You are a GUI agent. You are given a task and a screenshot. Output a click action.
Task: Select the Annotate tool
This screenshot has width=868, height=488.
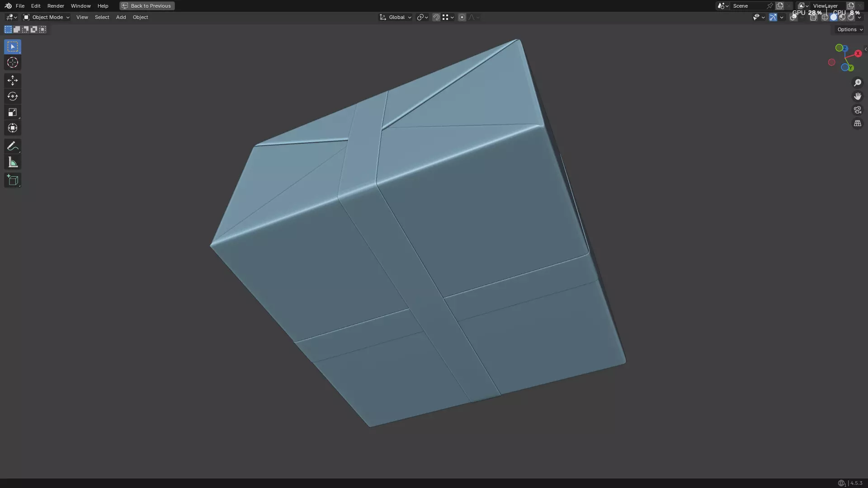(12, 146)
